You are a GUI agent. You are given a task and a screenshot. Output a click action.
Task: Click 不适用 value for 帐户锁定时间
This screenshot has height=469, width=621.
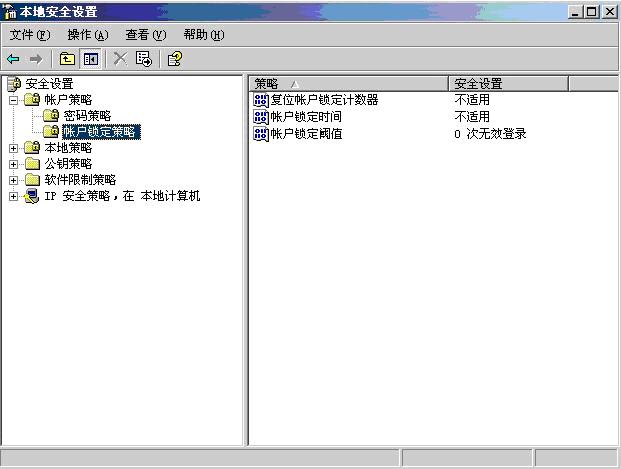[x=472, y=117]
